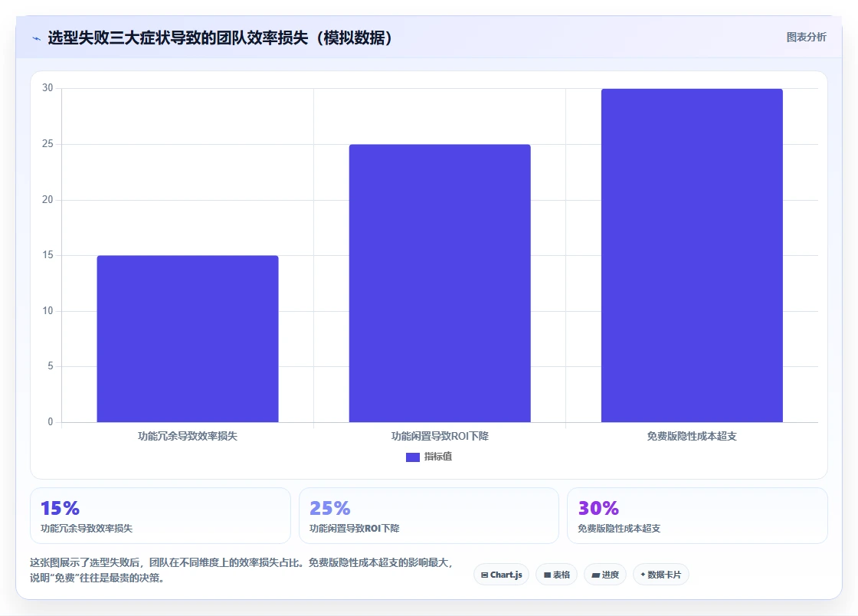Click the bar for 功能闲置导致ROI下降
The image size is (858, 616).
[x=440, y=283]
